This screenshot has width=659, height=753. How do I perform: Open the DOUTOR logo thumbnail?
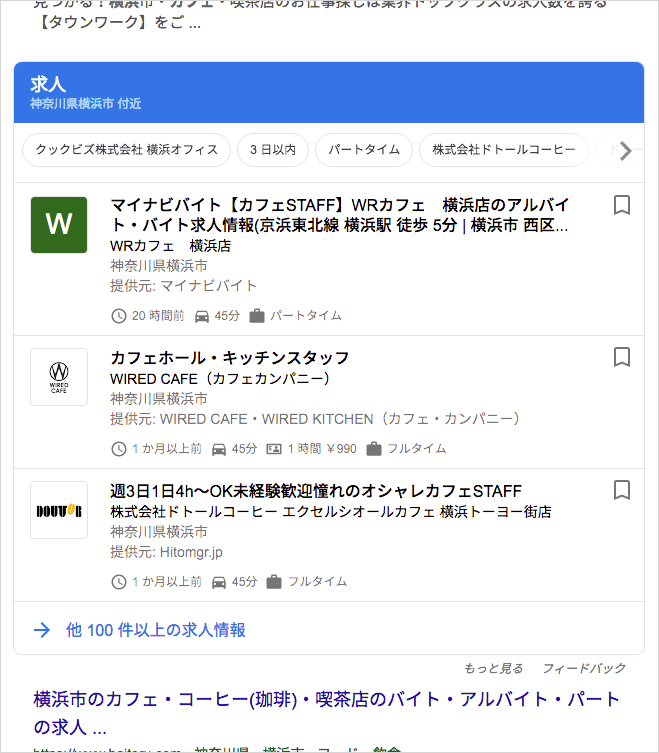pos(59,510)
